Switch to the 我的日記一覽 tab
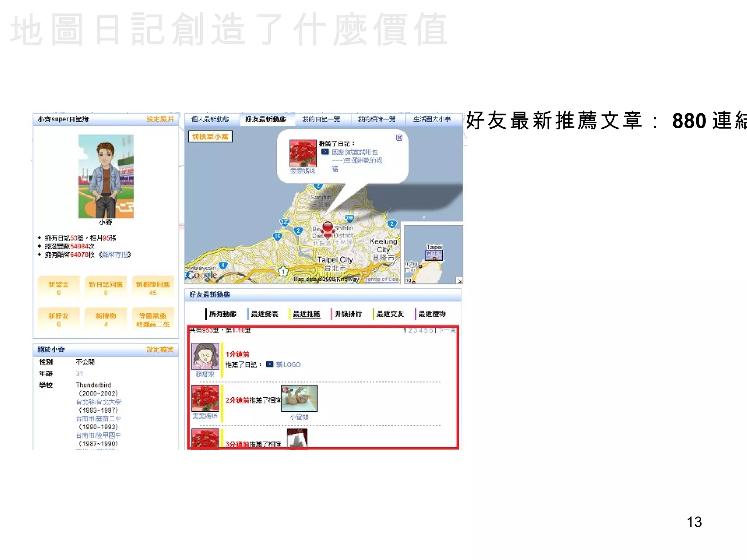 (321, 119)
